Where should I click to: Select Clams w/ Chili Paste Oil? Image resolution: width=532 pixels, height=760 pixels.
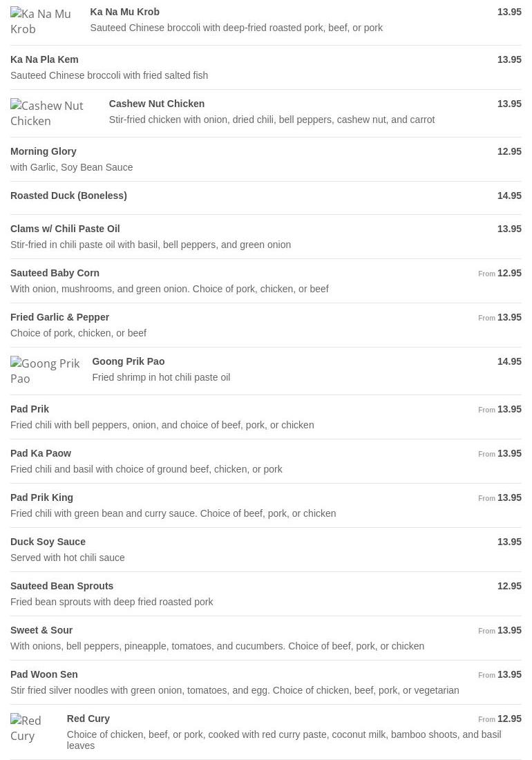[x=65, y=229]
